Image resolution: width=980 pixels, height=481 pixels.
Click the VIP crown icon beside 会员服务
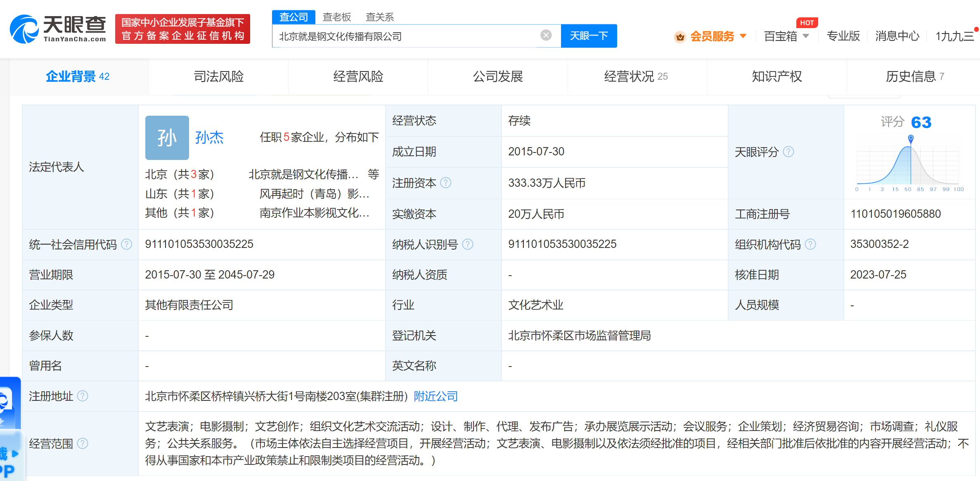[680, 37]
